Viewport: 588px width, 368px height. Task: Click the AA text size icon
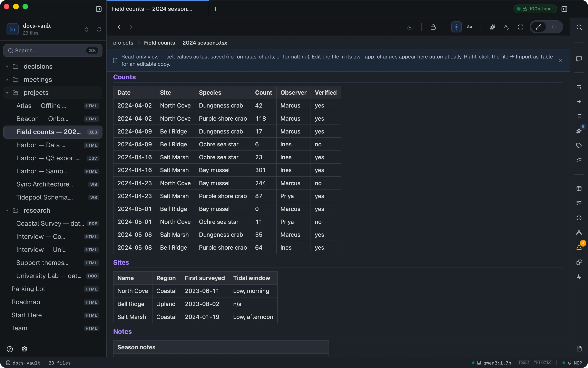470,27
